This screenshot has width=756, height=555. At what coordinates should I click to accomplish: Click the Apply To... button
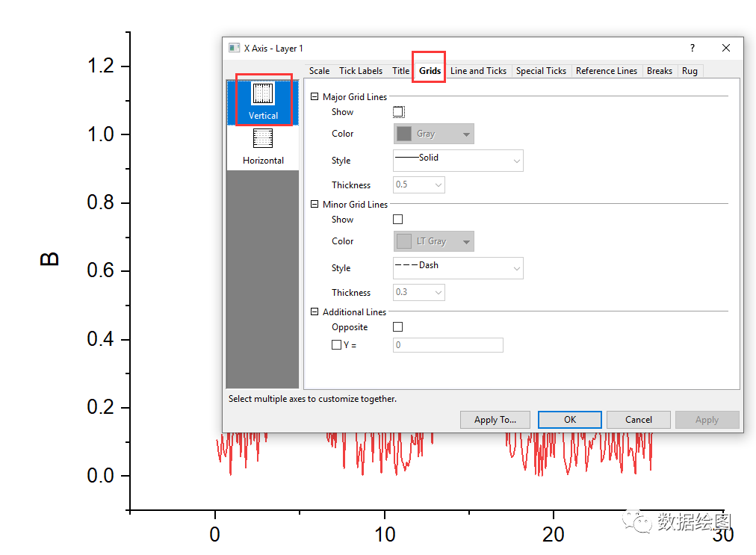pyautogui.click(x=495, y=420)
